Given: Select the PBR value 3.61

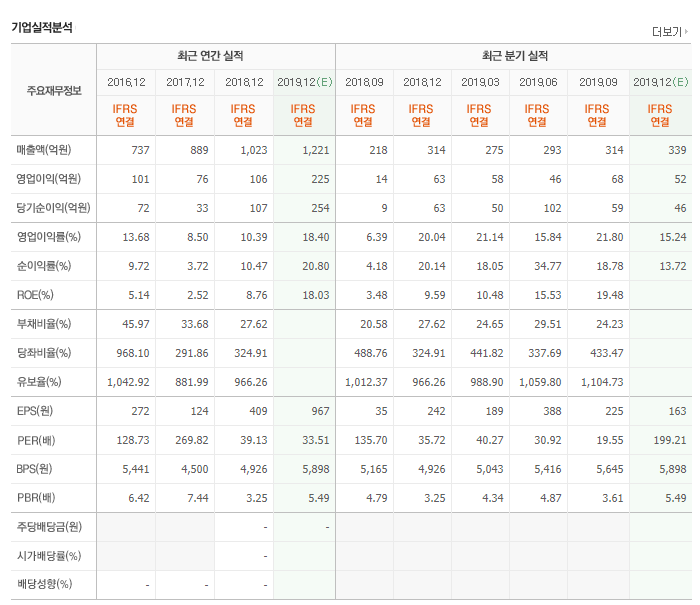Looking at the screenshot, I should click(612, 498).
